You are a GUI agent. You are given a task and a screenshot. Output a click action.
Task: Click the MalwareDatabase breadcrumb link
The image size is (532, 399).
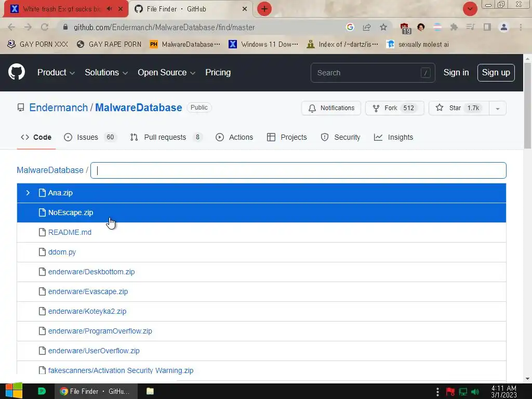tap(50, 170)
